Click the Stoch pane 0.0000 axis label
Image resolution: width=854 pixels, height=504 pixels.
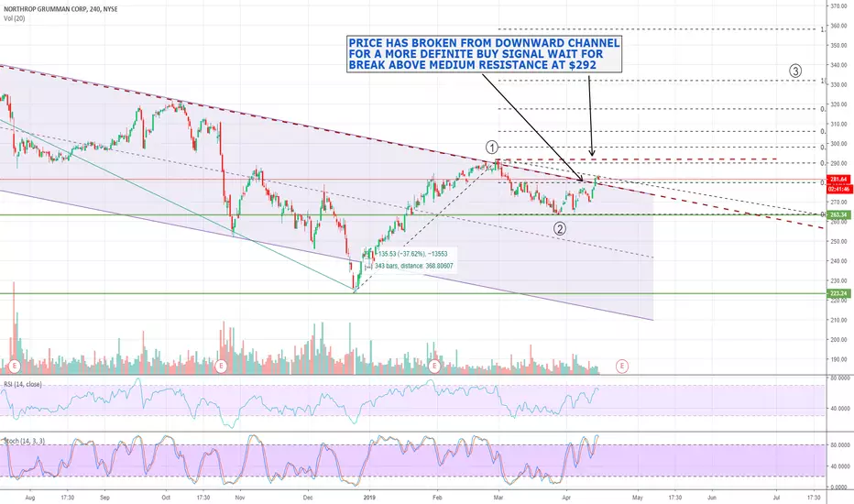[x=840, y=488]
